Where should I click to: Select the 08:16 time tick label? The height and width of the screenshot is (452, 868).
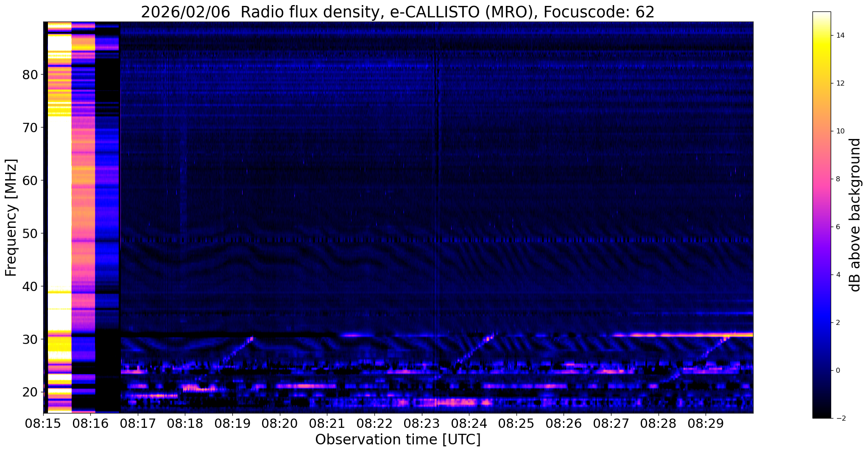90,423
